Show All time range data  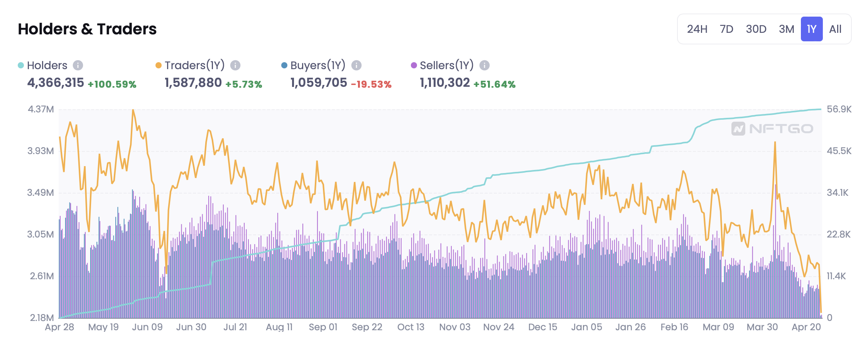(835, 29)
